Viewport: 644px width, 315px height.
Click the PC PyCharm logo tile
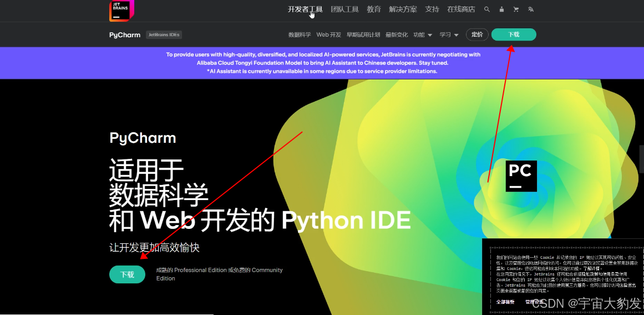[x=521, y=176]
